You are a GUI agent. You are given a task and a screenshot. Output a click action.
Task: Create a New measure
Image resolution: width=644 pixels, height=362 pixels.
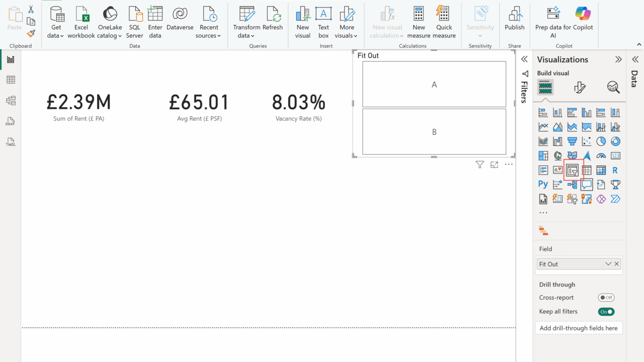(419, 22)
